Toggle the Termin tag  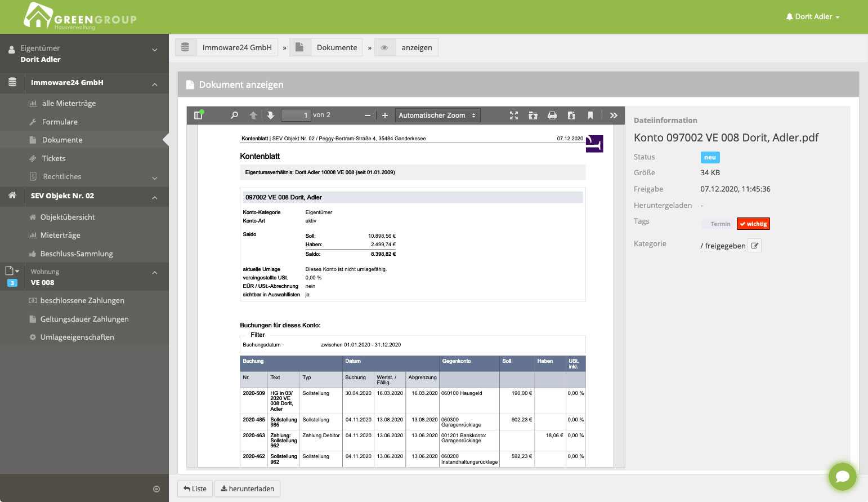(x=718, y=224)
